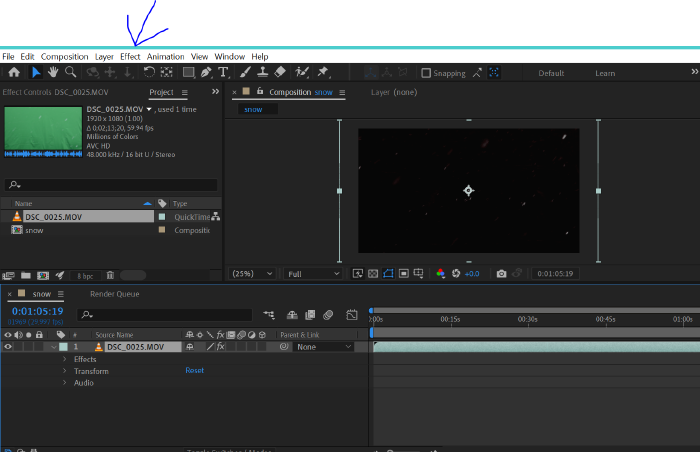Open the graph editor icon in timeline
This screenshot has height=452, width=700.
coord(352,315)
